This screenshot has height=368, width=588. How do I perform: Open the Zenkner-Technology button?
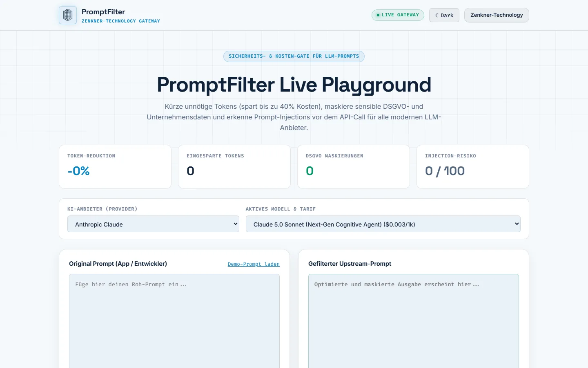point(497,15)
